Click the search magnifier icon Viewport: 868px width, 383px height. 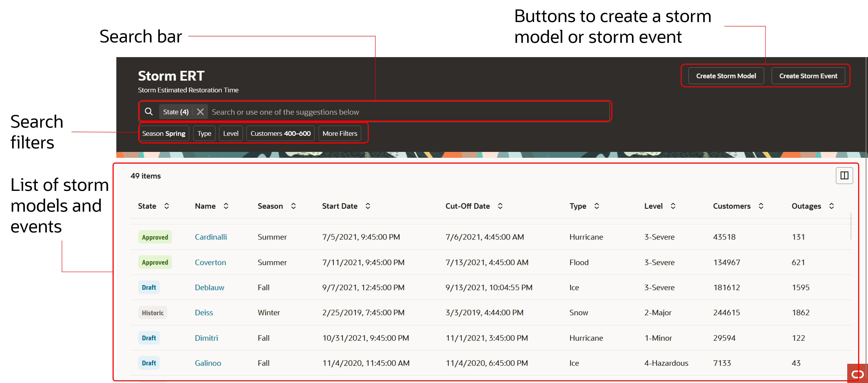click(x=149, y=111)
